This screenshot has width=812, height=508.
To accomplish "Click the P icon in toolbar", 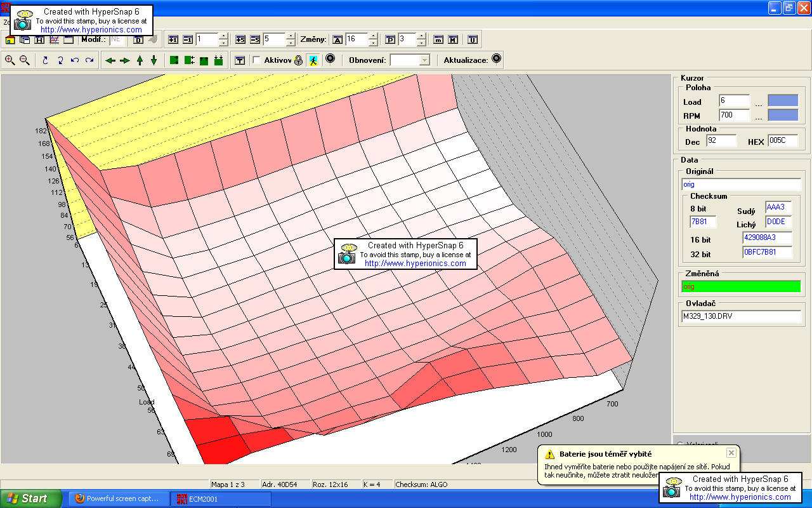I will (x=390, y=39).
